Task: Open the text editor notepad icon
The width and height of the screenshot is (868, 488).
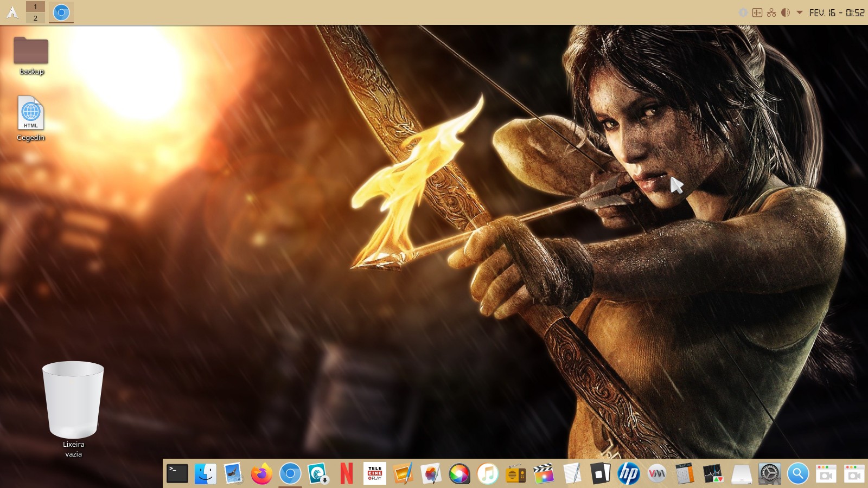Action: [572, 474]
